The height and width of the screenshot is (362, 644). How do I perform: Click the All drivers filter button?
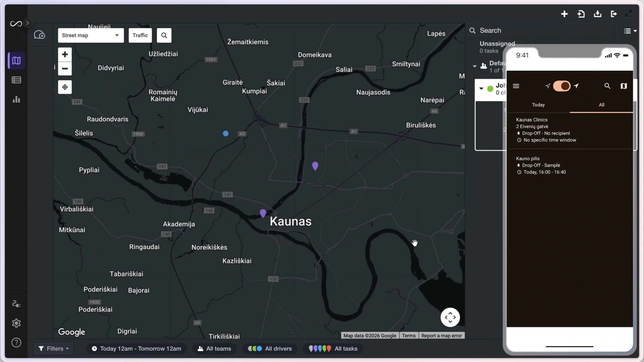(270, 348)
